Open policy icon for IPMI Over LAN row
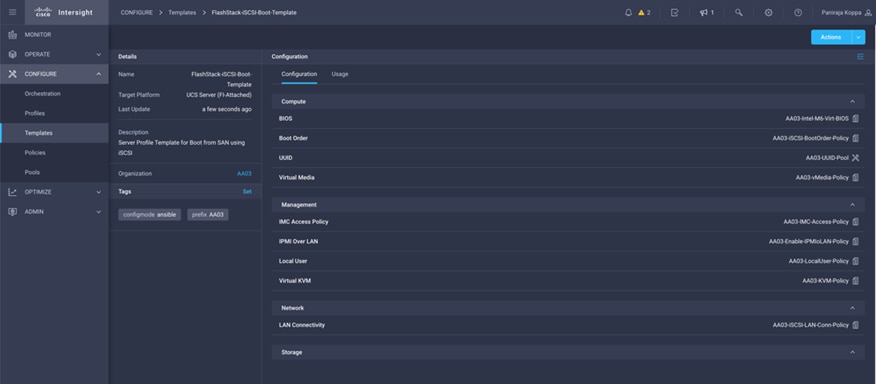The image size is (876, 384). click(x=855, y=241)
